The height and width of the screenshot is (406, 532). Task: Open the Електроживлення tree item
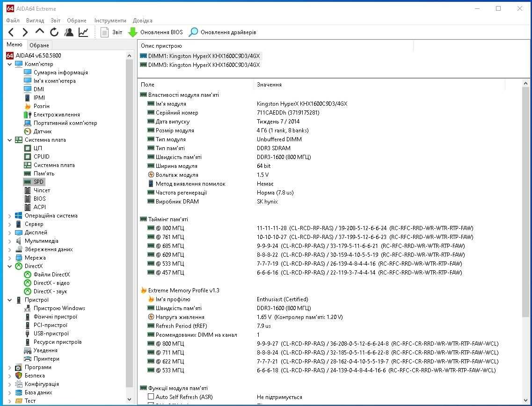tap(57, 115)
